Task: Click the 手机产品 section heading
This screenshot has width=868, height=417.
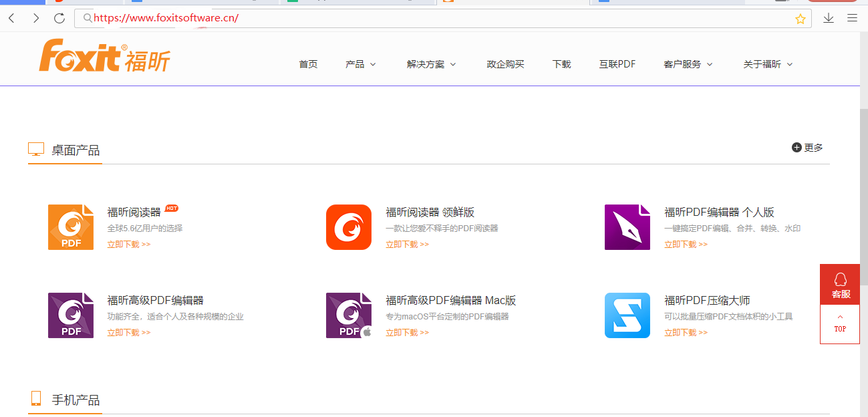Action: tap(76, 400)
